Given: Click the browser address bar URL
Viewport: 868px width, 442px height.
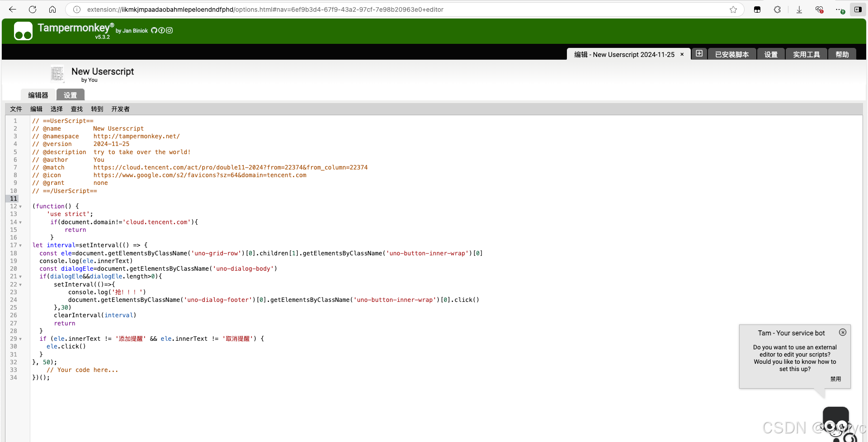Looking at the screenshot, I should (265, 9).
